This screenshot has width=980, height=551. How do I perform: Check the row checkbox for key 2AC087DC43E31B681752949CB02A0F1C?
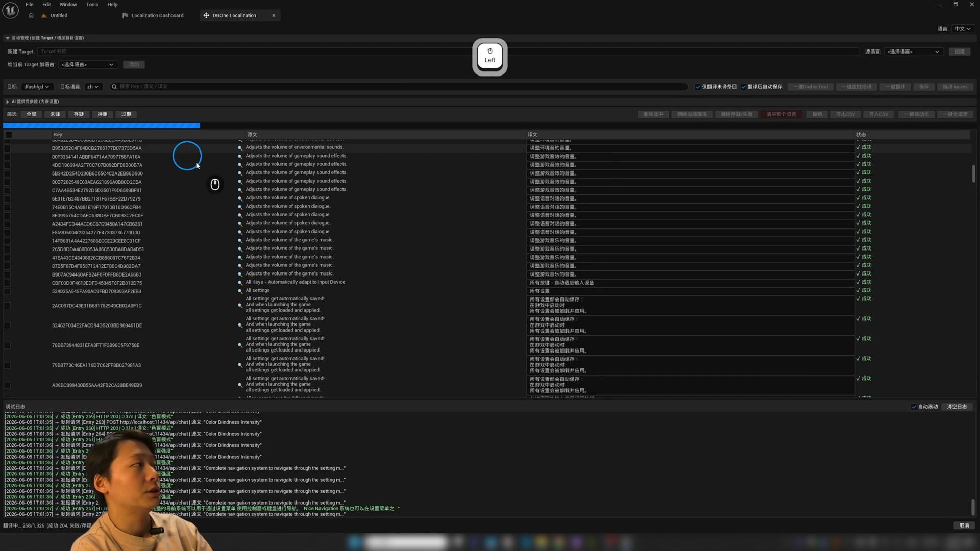(x=7, y=306)
